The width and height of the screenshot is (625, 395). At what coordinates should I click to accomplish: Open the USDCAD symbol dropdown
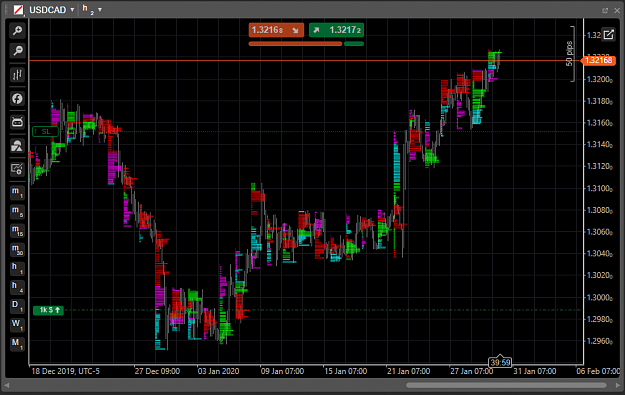51,10
